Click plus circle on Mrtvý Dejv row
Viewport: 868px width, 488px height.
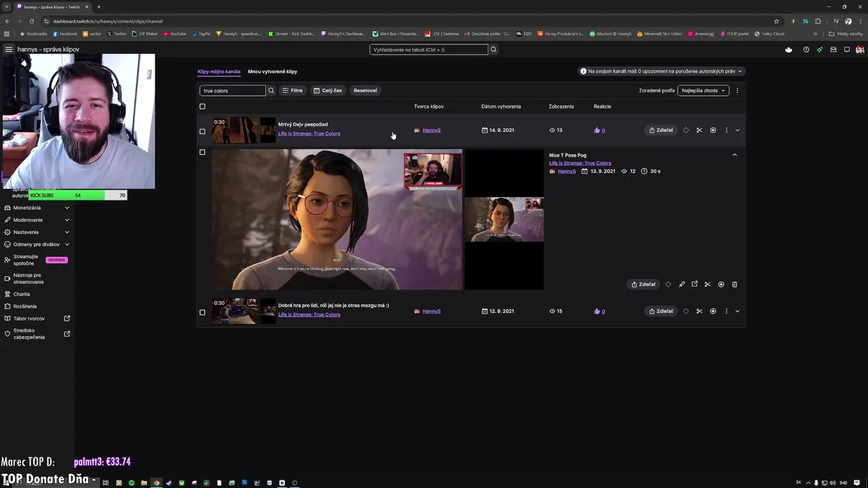[713, 130]
